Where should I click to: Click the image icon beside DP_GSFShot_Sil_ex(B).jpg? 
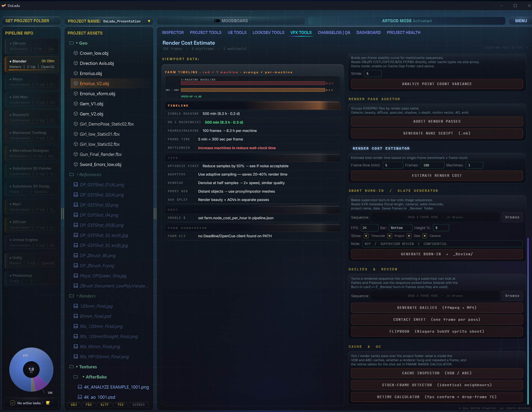coord(76,245)
